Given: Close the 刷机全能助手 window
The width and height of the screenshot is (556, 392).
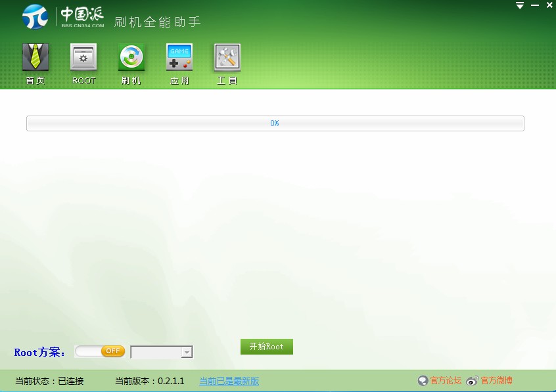Looking at the screenshot, I should (x=549, y=5).
